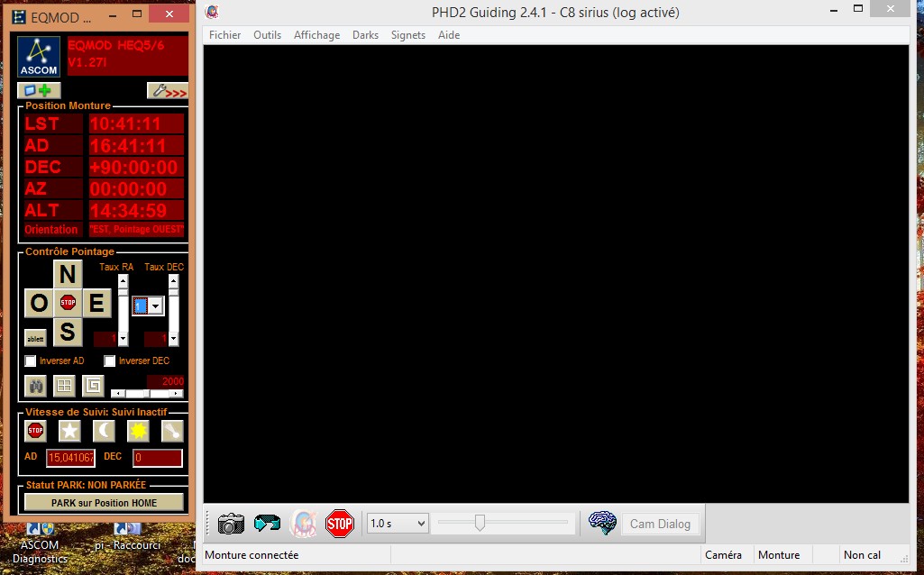Open the EQMOD setup wrench expander

click(x=168, y=91)
